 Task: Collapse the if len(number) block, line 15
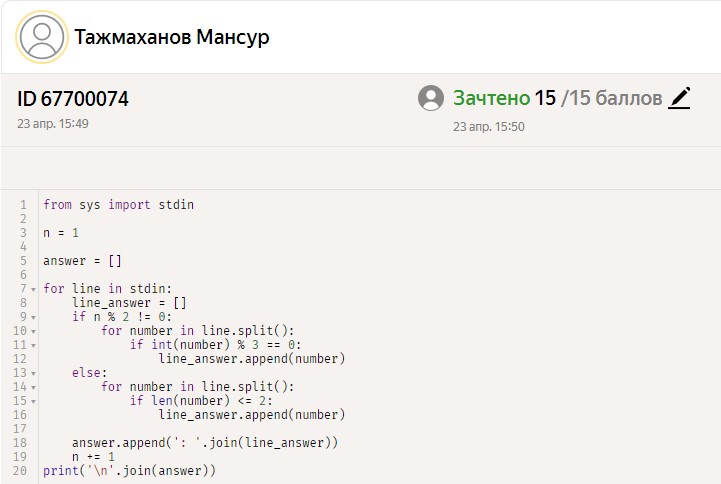(34, 401)
